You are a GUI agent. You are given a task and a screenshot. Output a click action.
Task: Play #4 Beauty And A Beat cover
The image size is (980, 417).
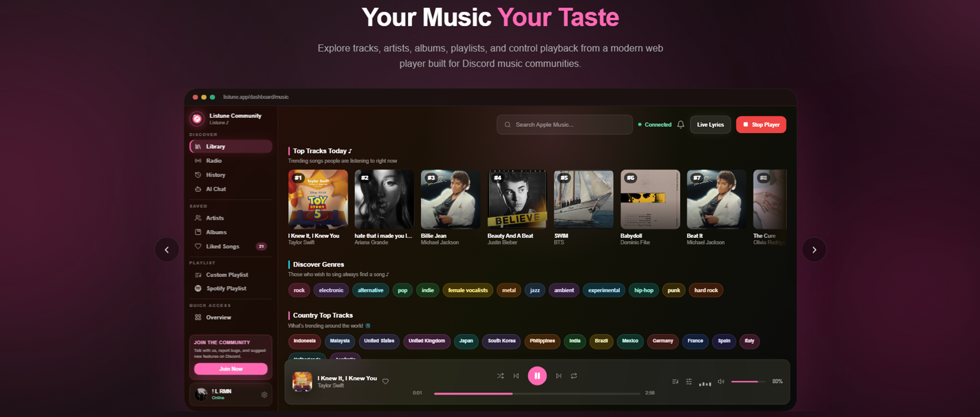click(517, 200)
